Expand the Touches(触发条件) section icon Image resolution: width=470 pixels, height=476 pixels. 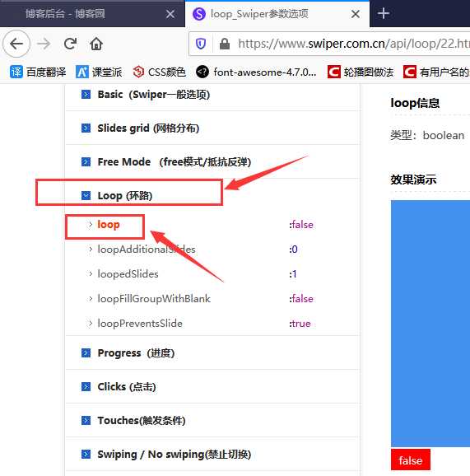[86, 421]
